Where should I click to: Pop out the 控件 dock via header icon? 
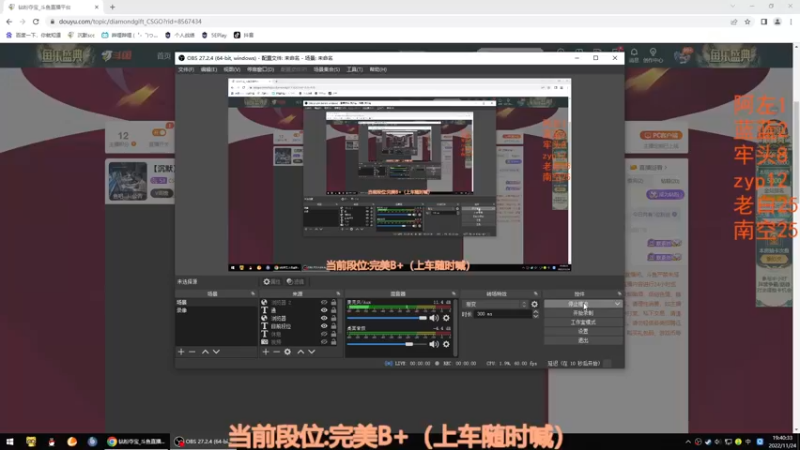[619, 294]
